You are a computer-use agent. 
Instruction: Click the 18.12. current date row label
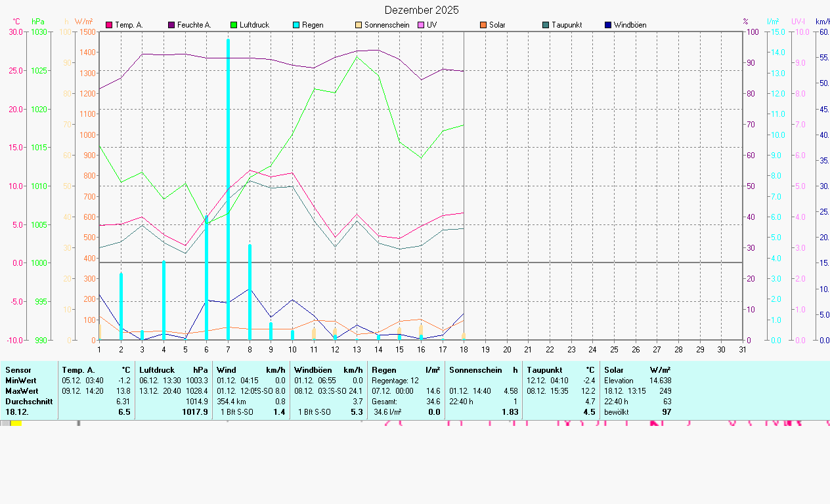[16, 412]
